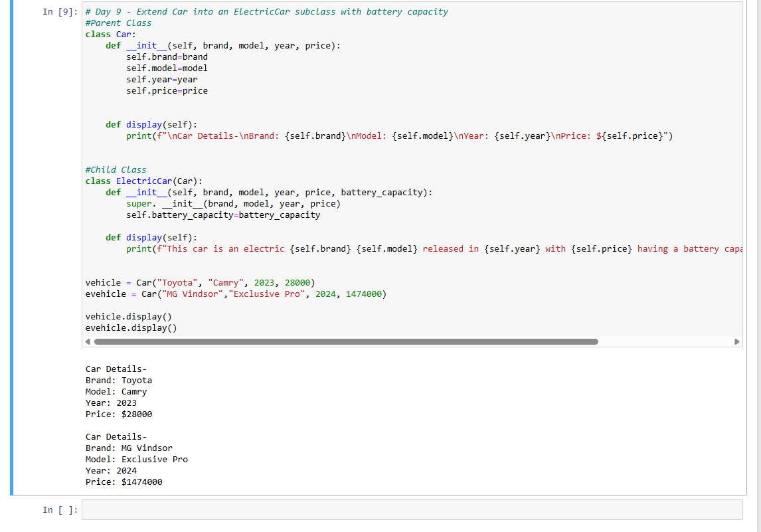Click the '#Parent Class' comment
Viewport: 761px width, 532px height.
[118, 23]
